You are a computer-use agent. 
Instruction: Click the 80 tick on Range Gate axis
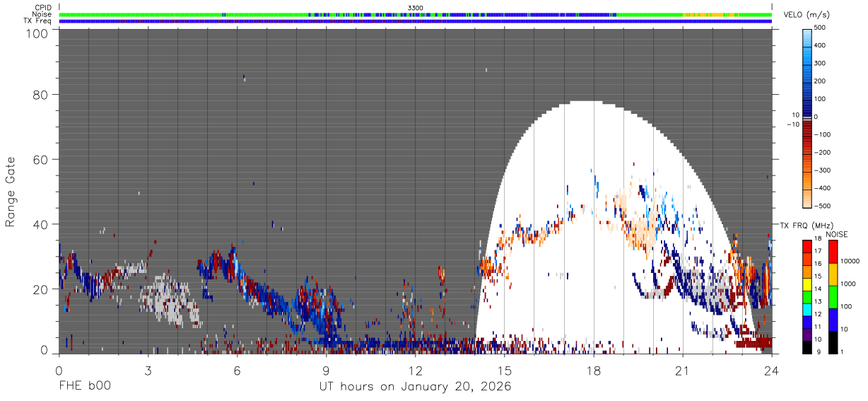point(40,95)
